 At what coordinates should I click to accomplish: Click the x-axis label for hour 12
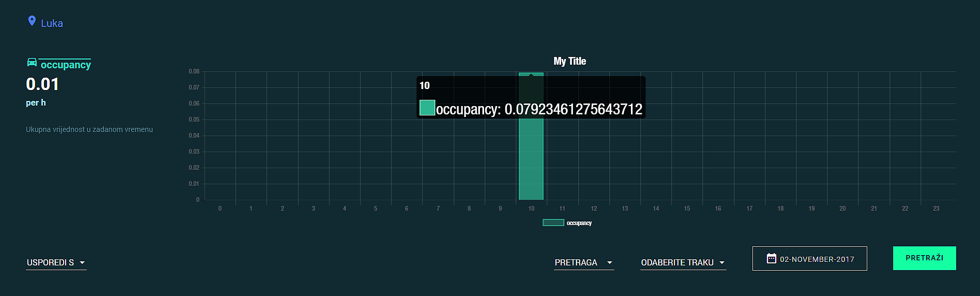click(594, 209)
